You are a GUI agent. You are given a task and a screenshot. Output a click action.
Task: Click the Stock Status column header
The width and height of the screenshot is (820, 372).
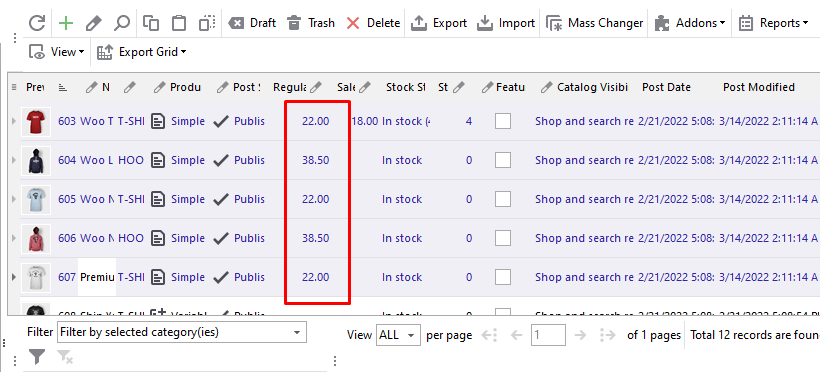(x=405, y=87)
